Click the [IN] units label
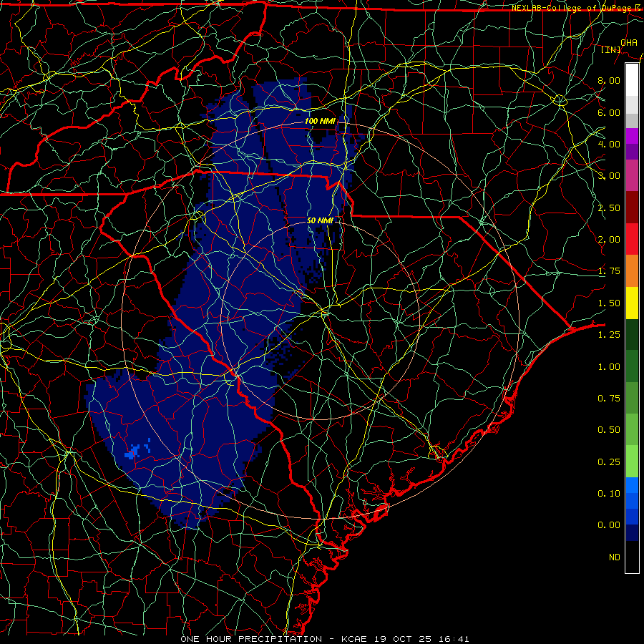Screen dimensions: 644x644 click(x=611, y=49)
